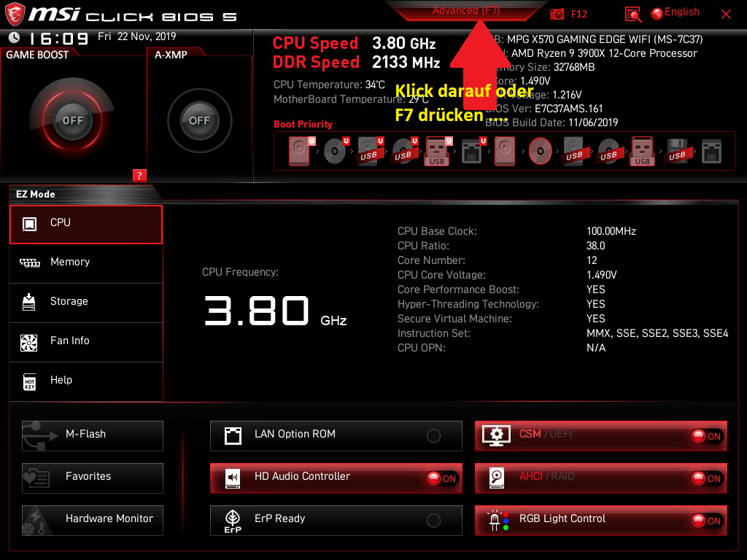
Task: Click the Core Number value 12
Action: click(x=592, y=260)
